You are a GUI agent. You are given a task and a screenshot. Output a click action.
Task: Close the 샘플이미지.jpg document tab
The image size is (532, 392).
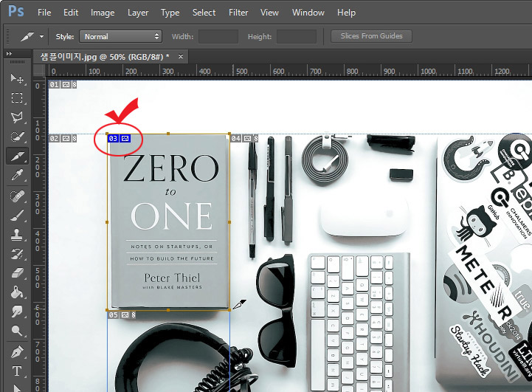(181, 56)
